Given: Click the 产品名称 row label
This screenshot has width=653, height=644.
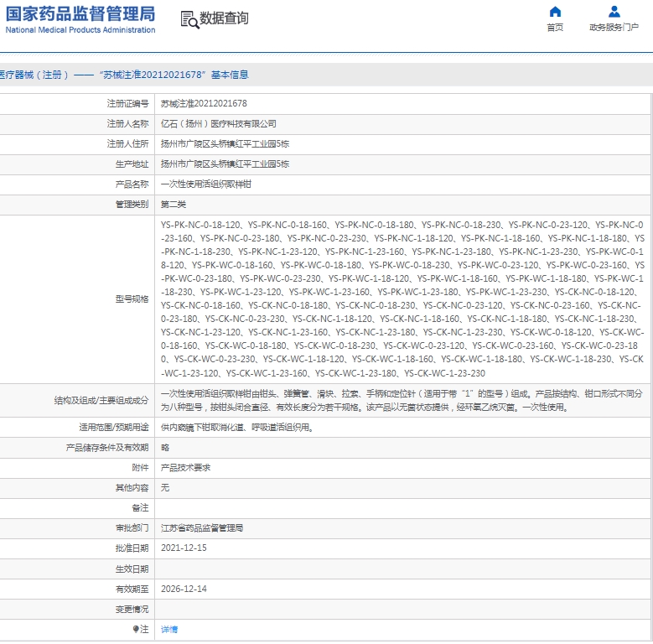Looking at the screenshot, I should tap(132, 184).
